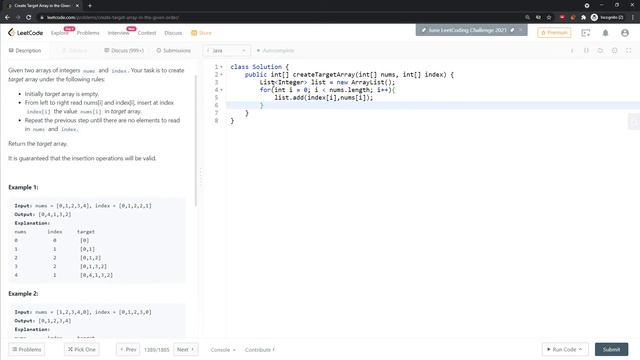
Task: Click the class Solution line in editor
Action: [x=260, y=67]
